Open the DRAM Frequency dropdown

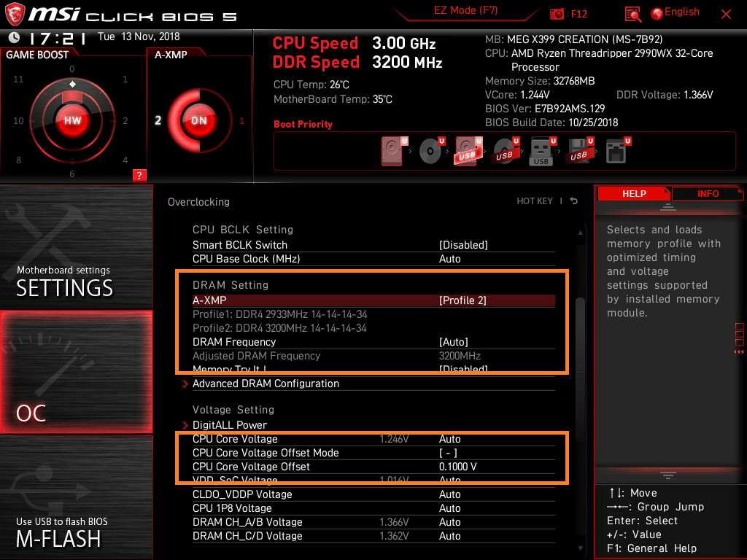373,342
